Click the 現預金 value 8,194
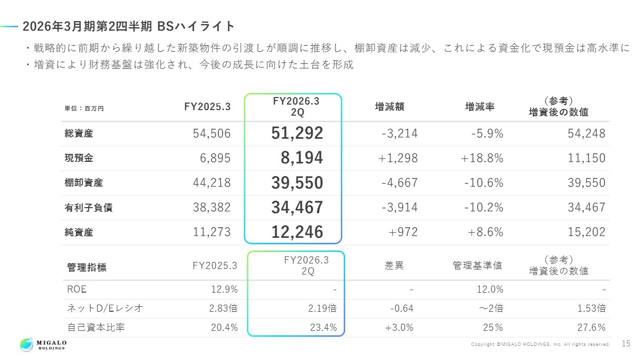 (x=301, y=158)
